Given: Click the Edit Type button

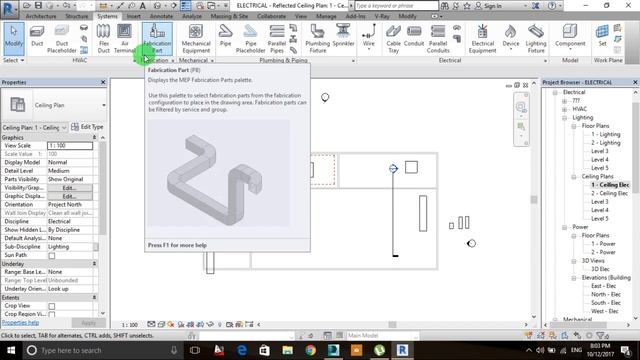Looking at the screenshot, I should point(87,127).
